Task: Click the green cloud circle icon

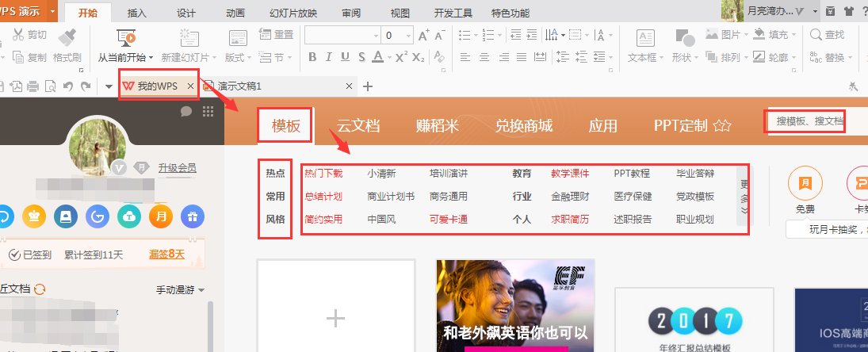Action: 129,216
